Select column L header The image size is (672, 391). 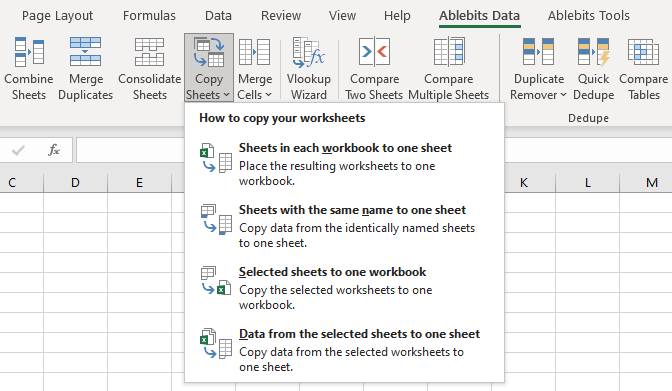tap(588, 183)
